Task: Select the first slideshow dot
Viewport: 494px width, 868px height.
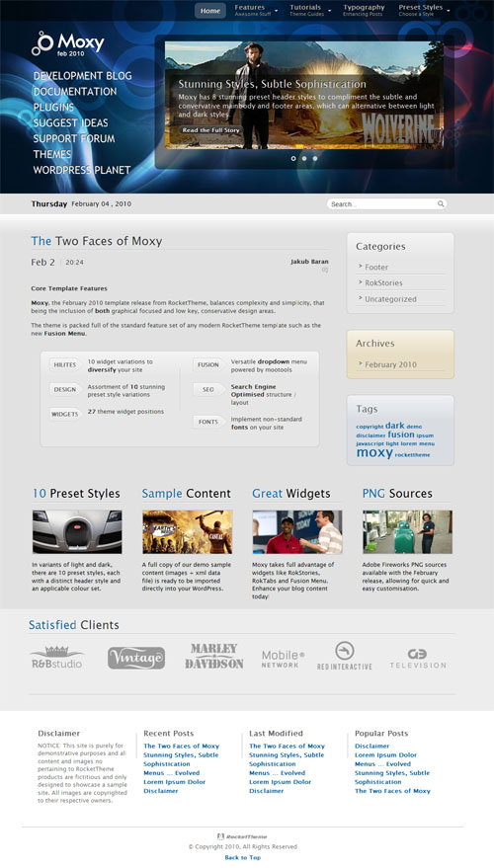Action: 293,158
